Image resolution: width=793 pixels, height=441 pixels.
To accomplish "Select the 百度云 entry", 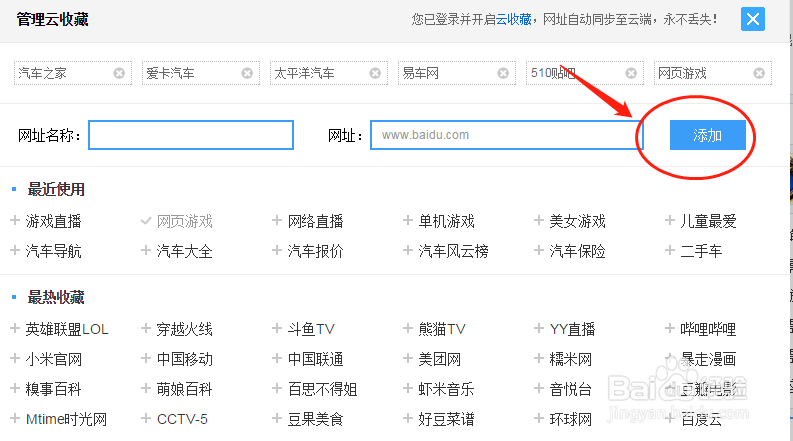I will pyautogui.click(x=701, y=419).
